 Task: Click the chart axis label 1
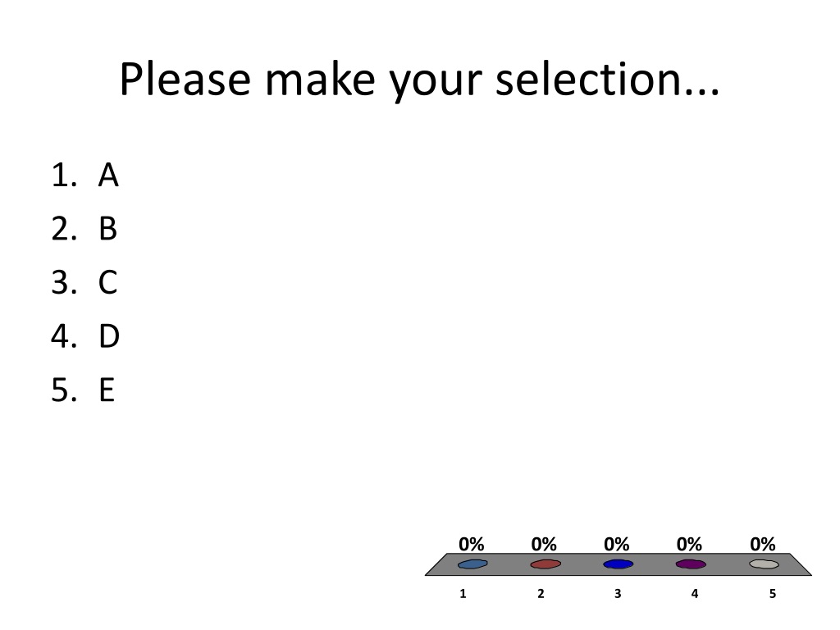[463, 594]
